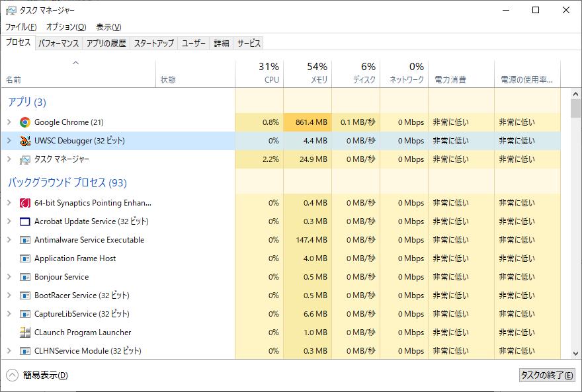Click UWSC Debugger's 4.4 MB memory cell
This screenshot has height=392, width=582.
click(x=308, y=141)
